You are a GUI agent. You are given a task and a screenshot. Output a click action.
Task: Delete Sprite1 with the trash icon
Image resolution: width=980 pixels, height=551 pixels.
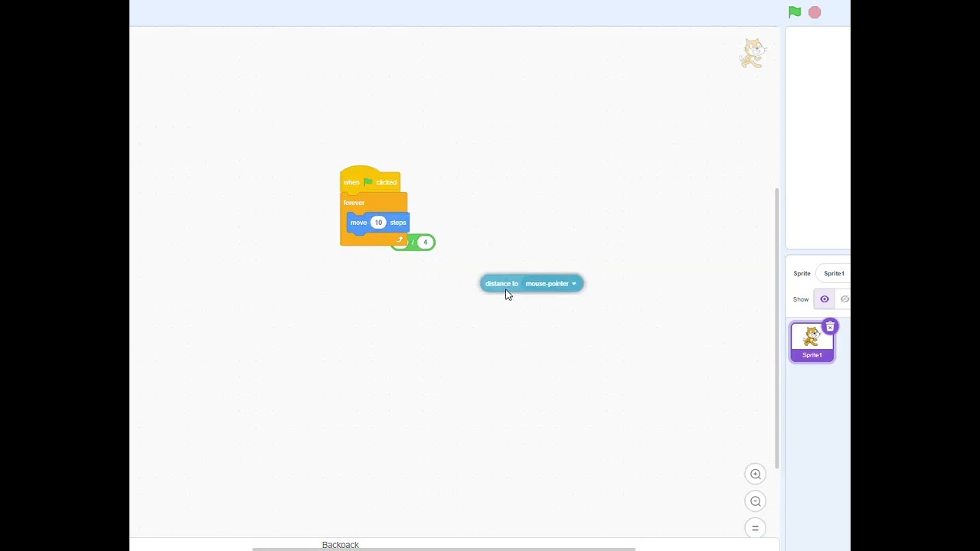click(x=830, y=328)
